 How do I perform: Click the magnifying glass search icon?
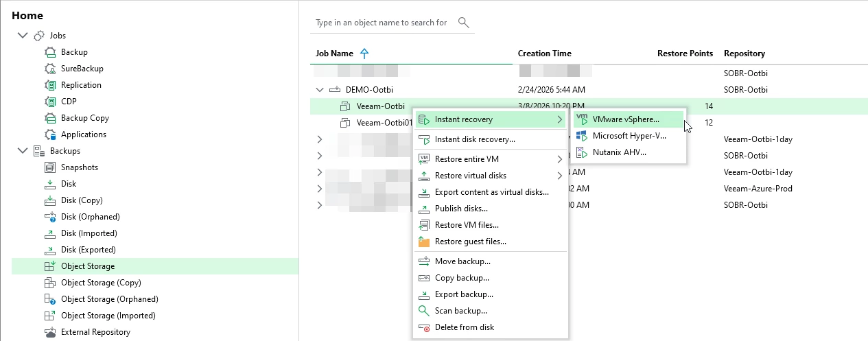464,23
